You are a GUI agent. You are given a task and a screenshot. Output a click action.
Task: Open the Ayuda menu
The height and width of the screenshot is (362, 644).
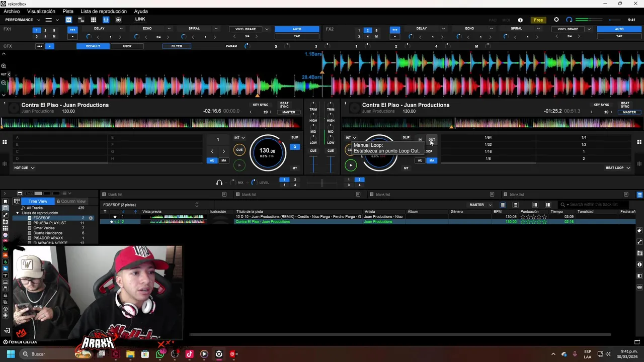141,11
